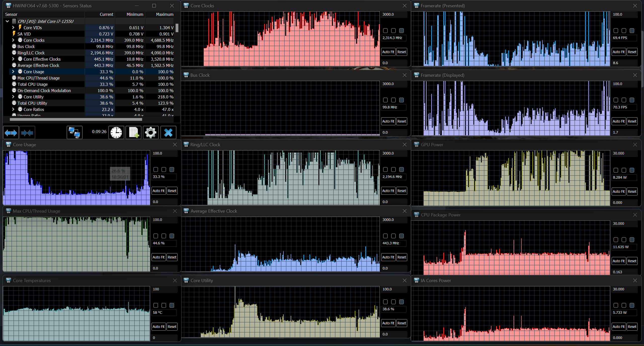Toggle first checkbox in Core Clocks graph window

[x=385, y=31]
